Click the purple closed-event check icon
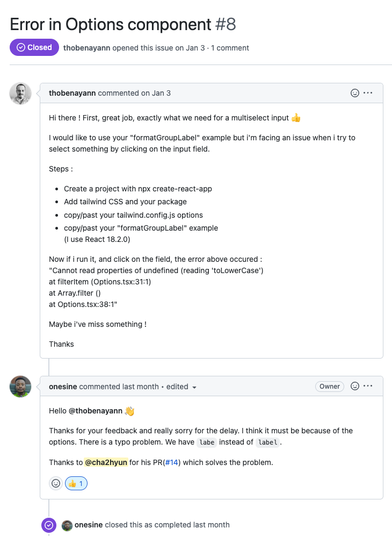Image resolution: width=392 pixels, height=536 pixels. tap(49, 525)
